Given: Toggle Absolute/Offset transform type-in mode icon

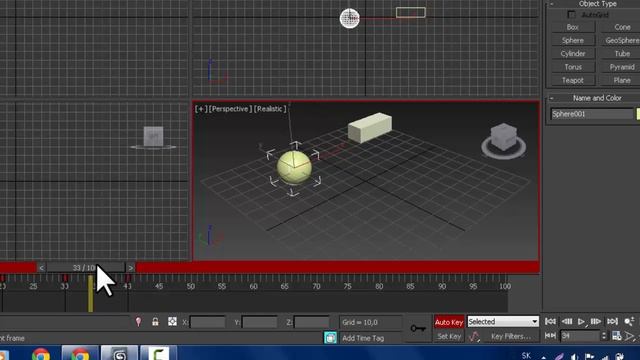Looking at the screenshot, I should [172, 322].
